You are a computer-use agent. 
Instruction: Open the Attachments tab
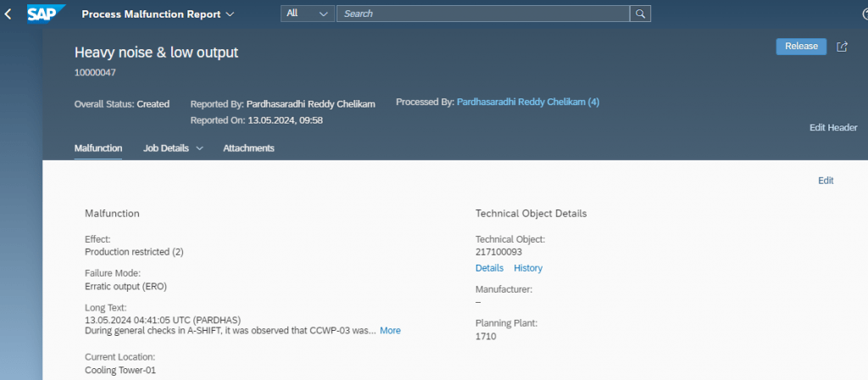click(x=248, y=148)
